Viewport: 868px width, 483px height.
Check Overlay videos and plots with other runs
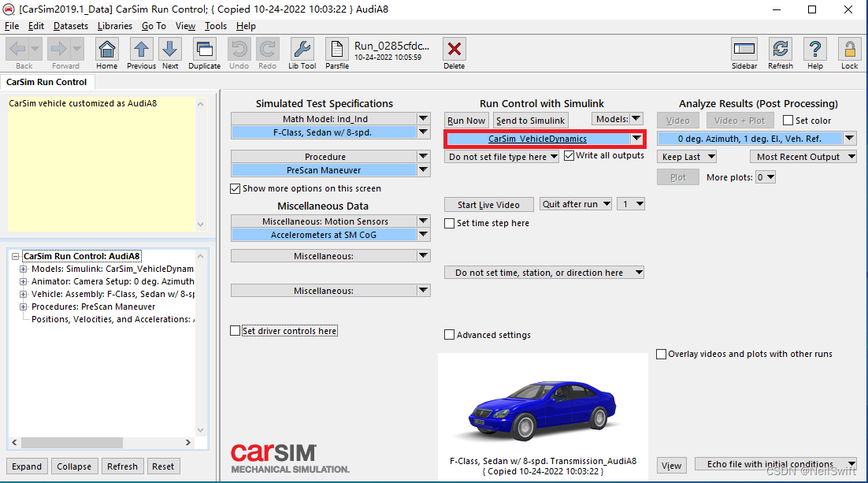click(x=661, y=354)
